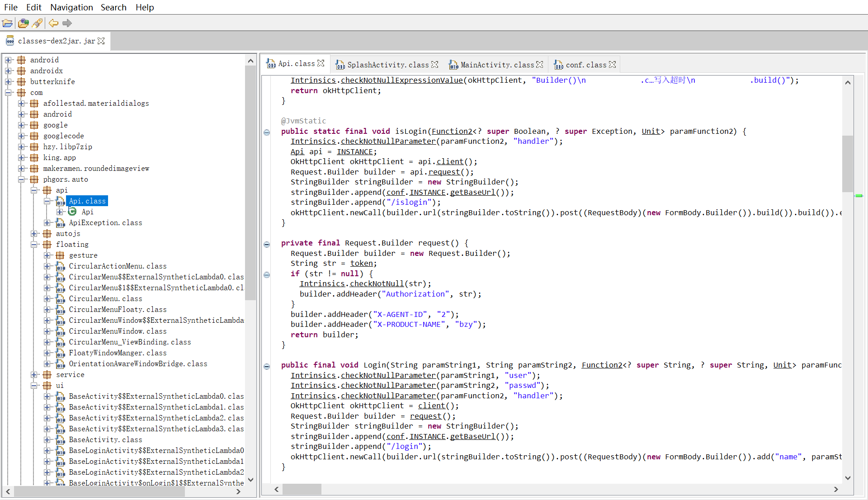Collapse the com package node

(8, 92)
